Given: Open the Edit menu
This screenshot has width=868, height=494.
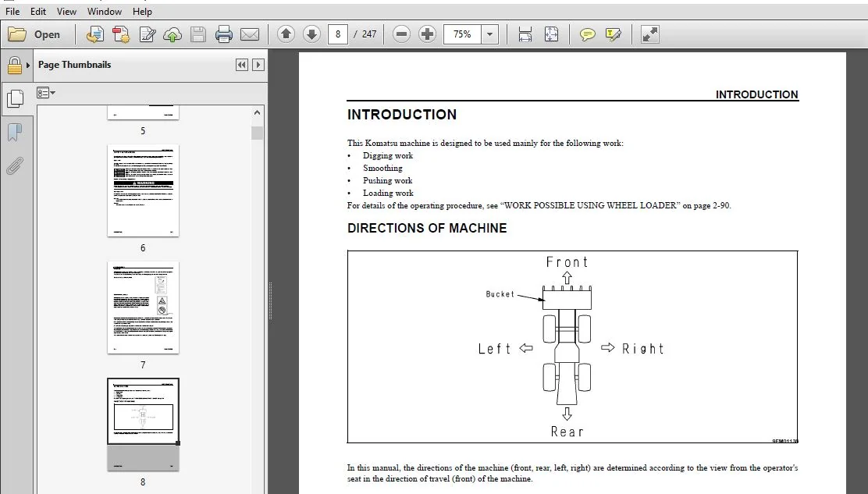Looking at the screenshot, I should pos(38,11).
